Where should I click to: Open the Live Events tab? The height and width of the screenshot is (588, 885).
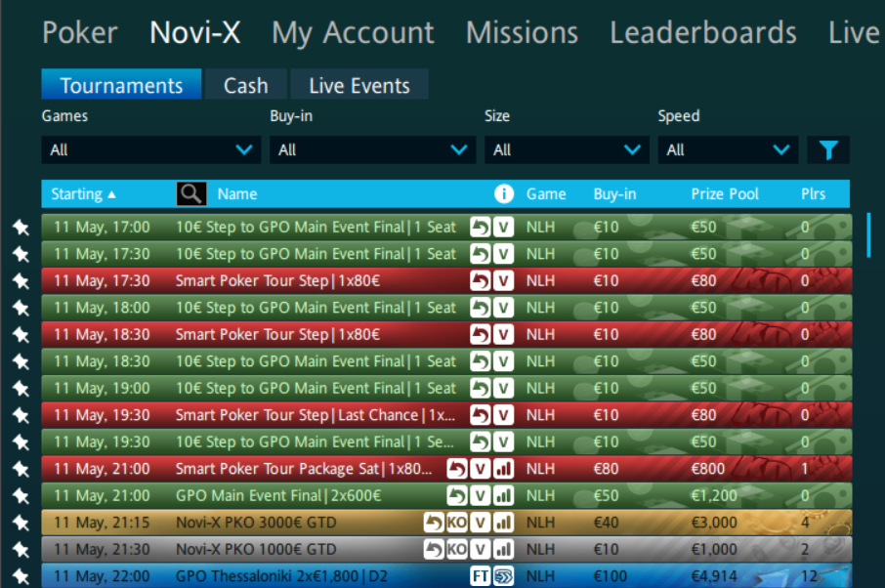[358, 86]
